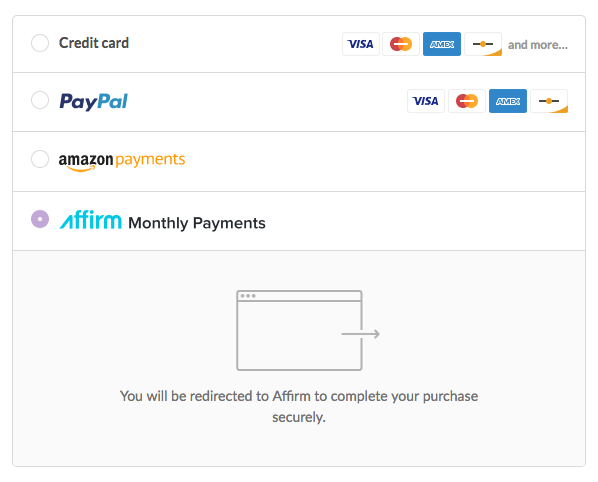Image resolution: width=598 pixels, height=482 pixels.
Task: Select the Credit card radio button
Action: [x=40, y=43]
